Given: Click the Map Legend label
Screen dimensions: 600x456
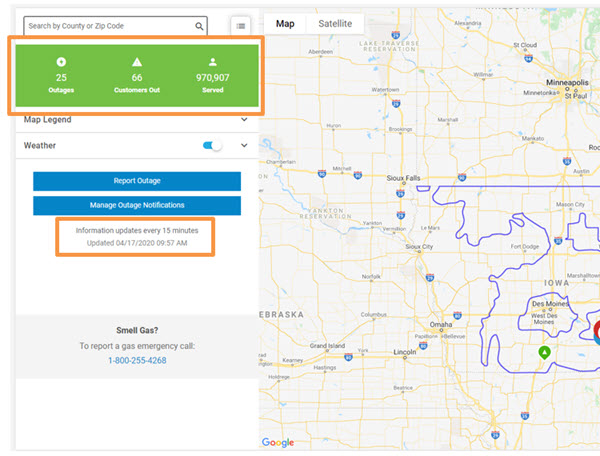Looking at the screenshot, I should (47, 119).
